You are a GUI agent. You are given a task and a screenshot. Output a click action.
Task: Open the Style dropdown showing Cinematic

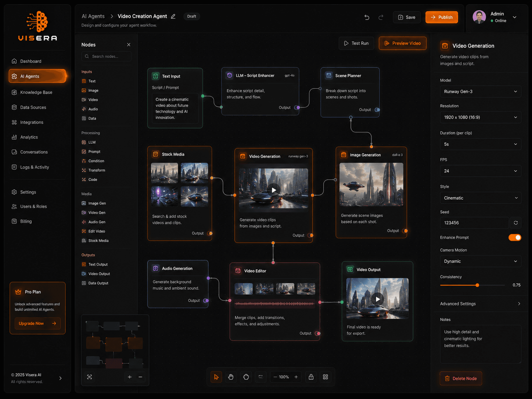[x=481, y=198]
